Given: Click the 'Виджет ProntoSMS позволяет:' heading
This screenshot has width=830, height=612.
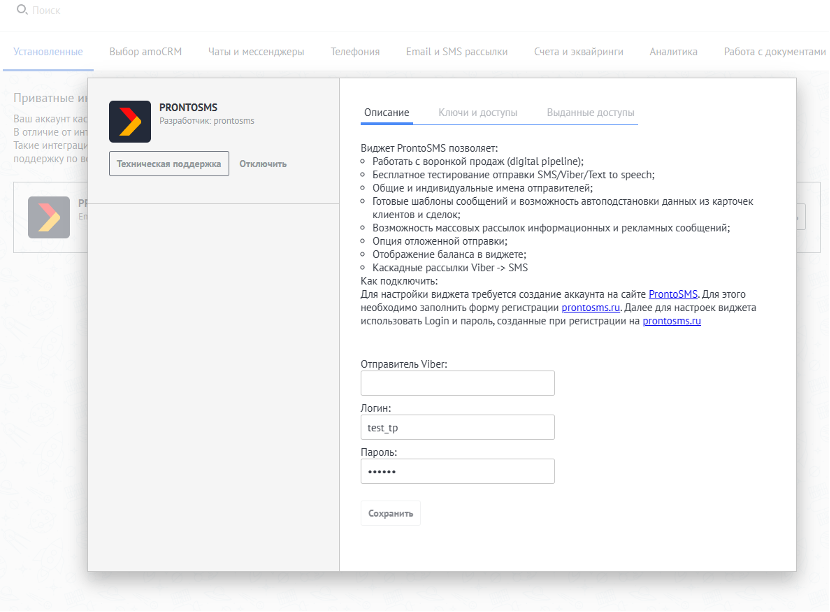Looking at the screenshot, I should point(429,148).
